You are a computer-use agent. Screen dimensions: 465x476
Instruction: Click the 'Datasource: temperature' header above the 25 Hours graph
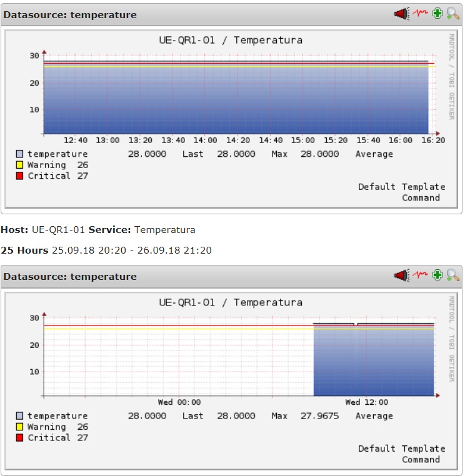(x=70, y=276)
